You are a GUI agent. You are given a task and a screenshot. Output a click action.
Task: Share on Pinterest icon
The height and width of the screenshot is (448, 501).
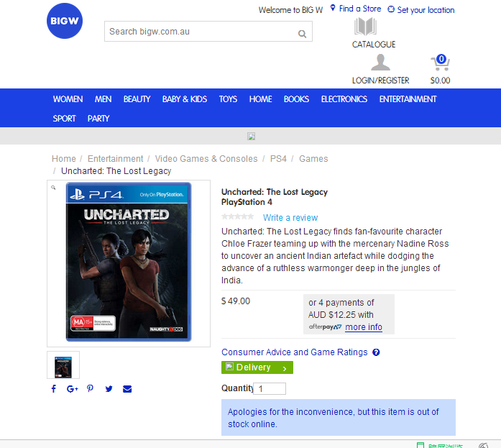90,388
